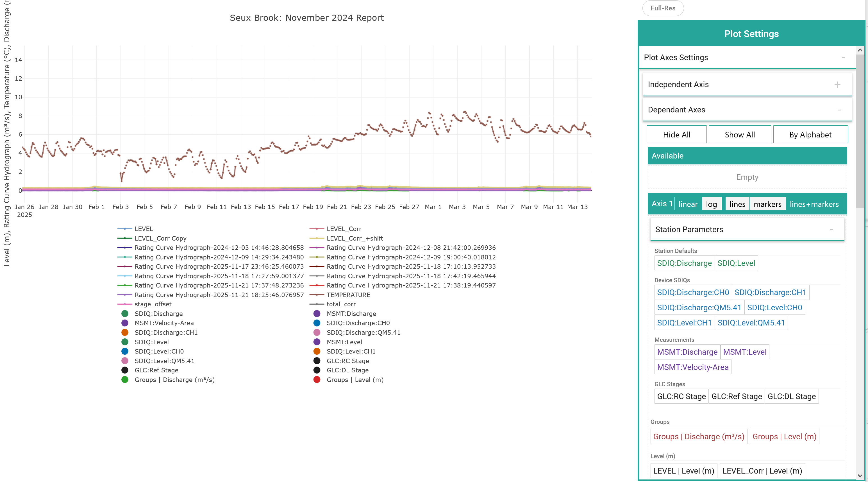The height and width of the screenshot is (482, 868).
Task: Click the Full-Res button
Action: click(663, 8)
